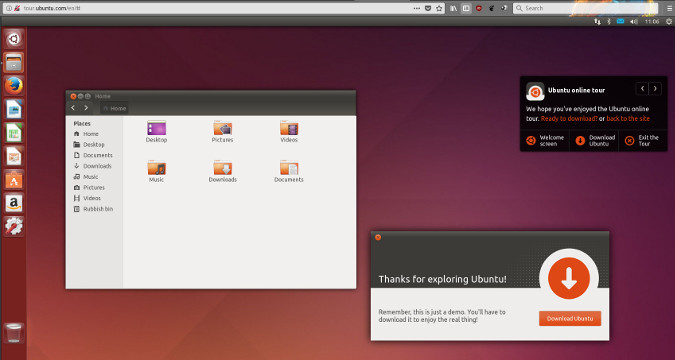Screen dimensions: 675x360
Task: Select the Downloads folder icon
Action: pos(223,171)
